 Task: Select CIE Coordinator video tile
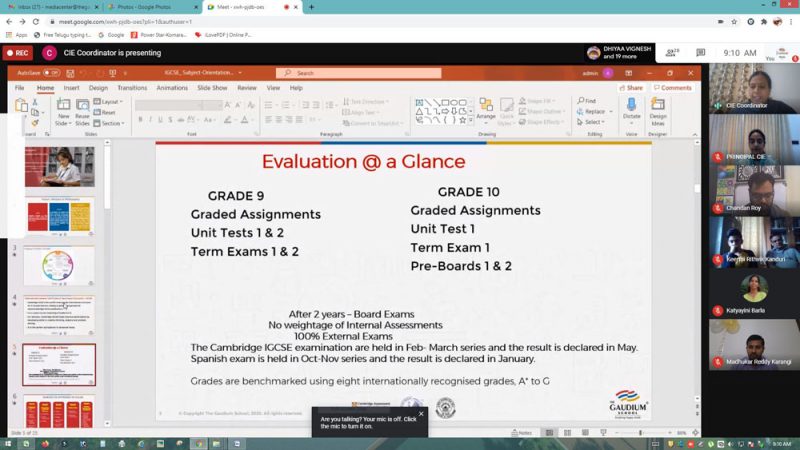[754, 88]
